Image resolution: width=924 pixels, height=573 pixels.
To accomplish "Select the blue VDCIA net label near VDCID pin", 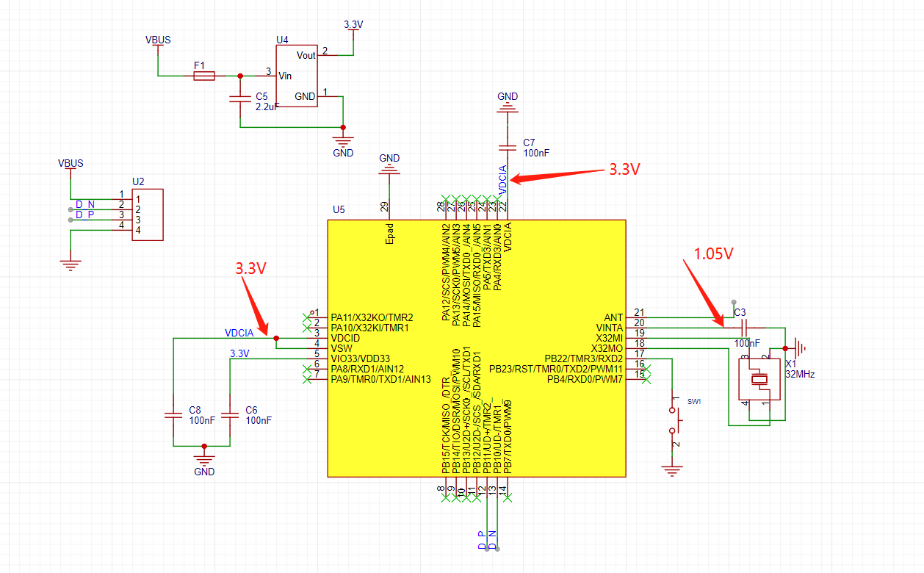I will (239, 333).
